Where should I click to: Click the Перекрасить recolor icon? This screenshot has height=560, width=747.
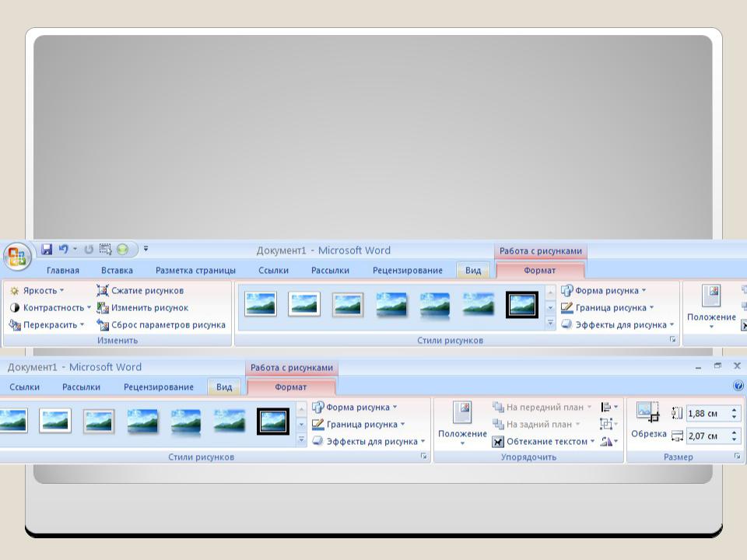[15, 325]
